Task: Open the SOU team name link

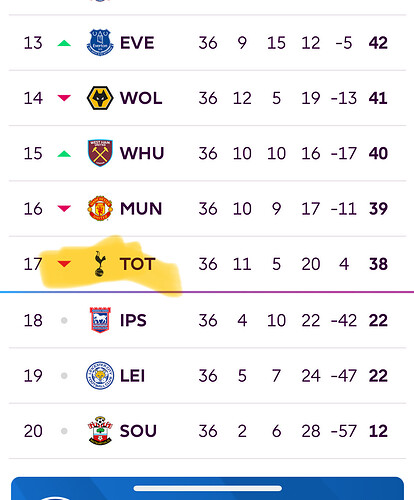Action: [x=138, y=431]
